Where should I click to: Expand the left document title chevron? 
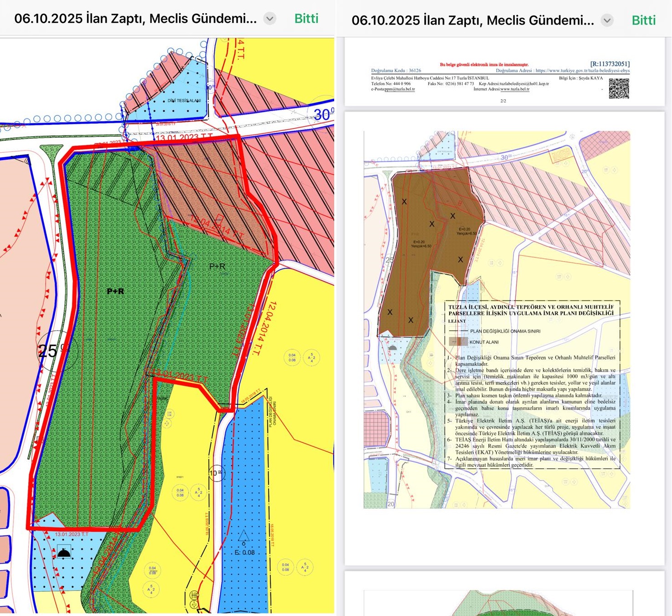[x=270, y=19]
